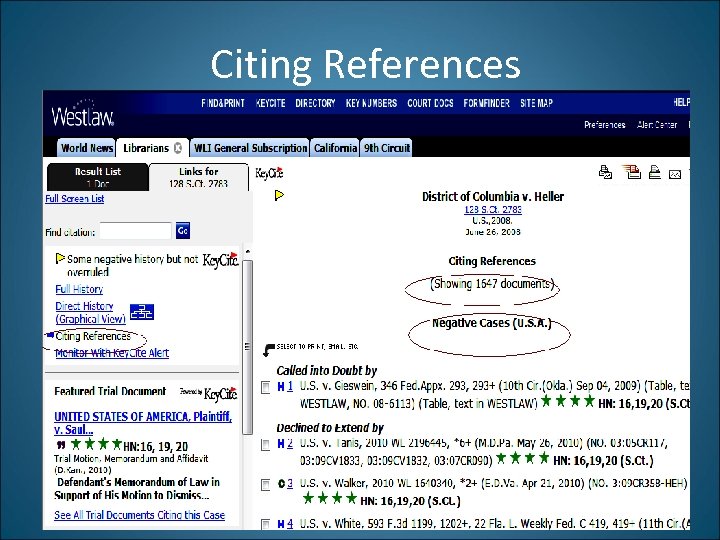This screenshot has height=540, width=720.
Task: Click the KeyCite logo above the document header
Action: [x=269, y=173]
